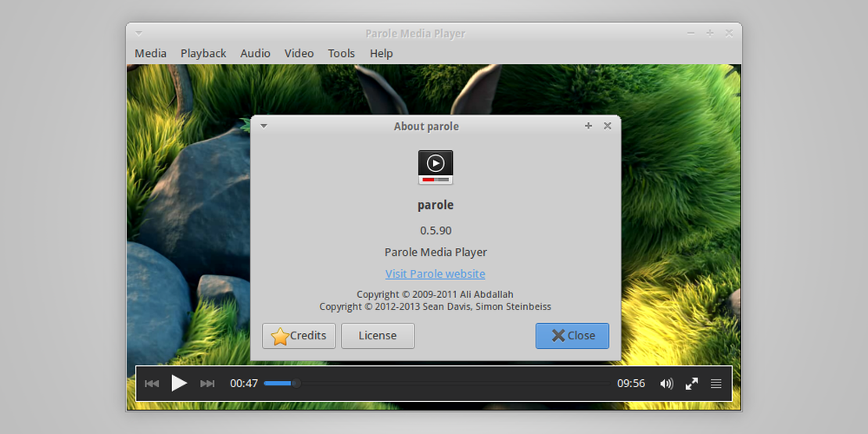
Task: Click the Parole Media Player description label
Action: point(436,252)
